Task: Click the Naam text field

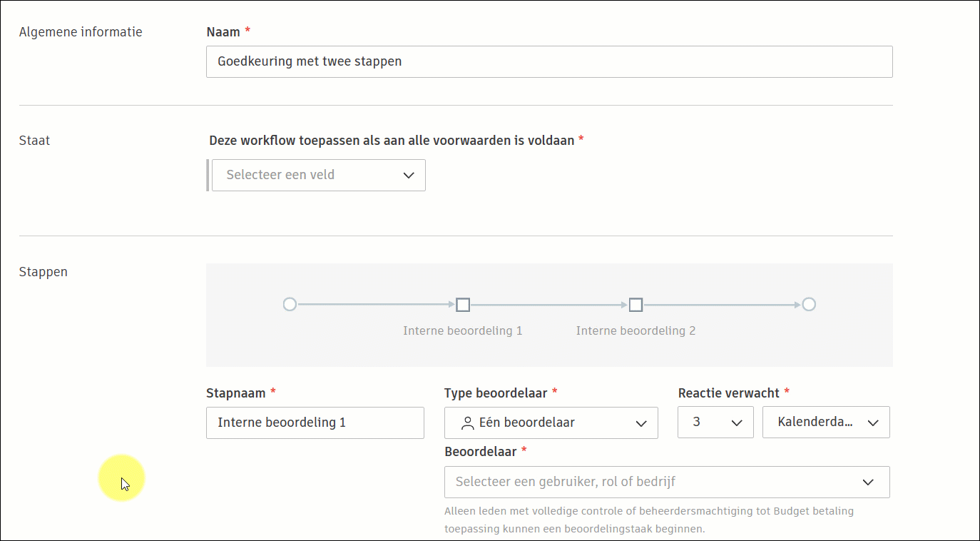Action: pos(548,61)
